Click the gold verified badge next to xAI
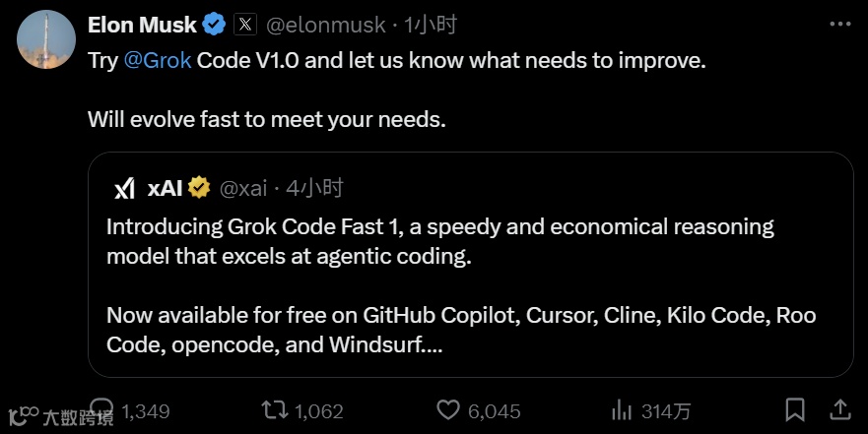 pos(199,188)
